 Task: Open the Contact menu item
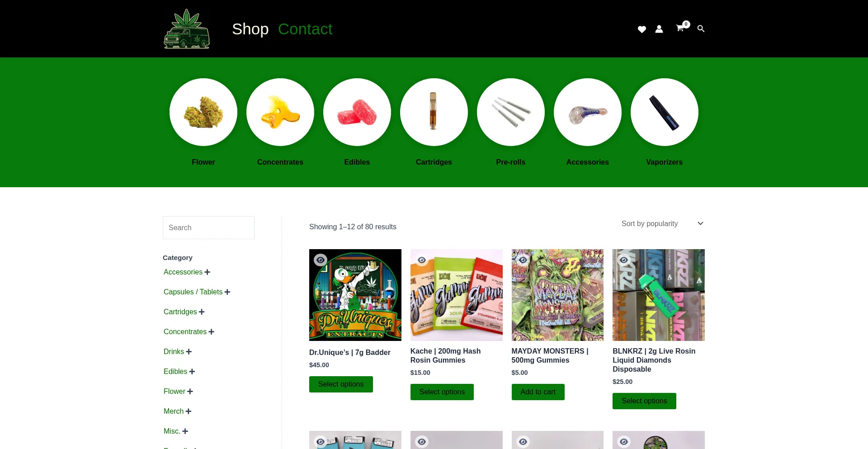point(305,29)
